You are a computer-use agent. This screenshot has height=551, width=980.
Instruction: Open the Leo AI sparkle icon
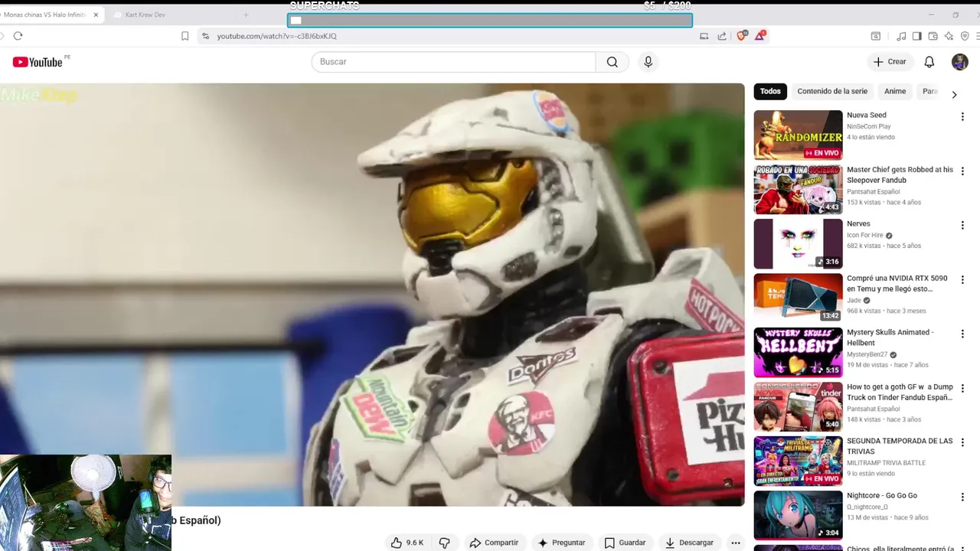coord(949,36)
